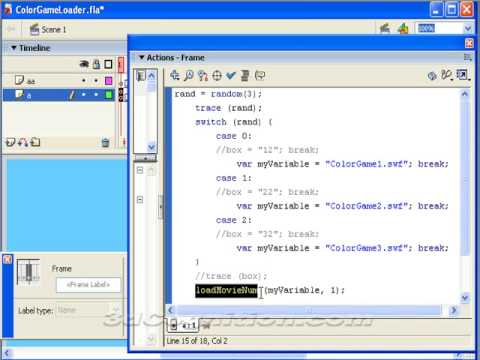Click the Add Motion Guide icon

(23, 142)
